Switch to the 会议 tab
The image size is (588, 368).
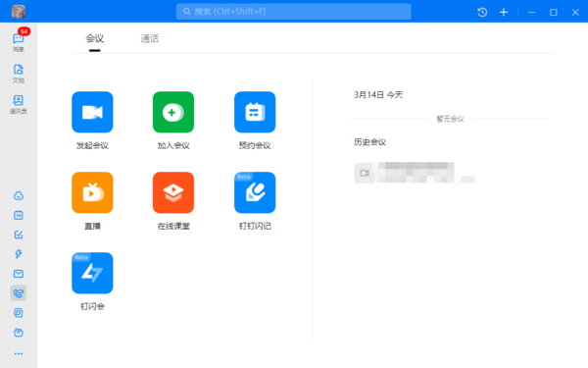click(94, 38)
